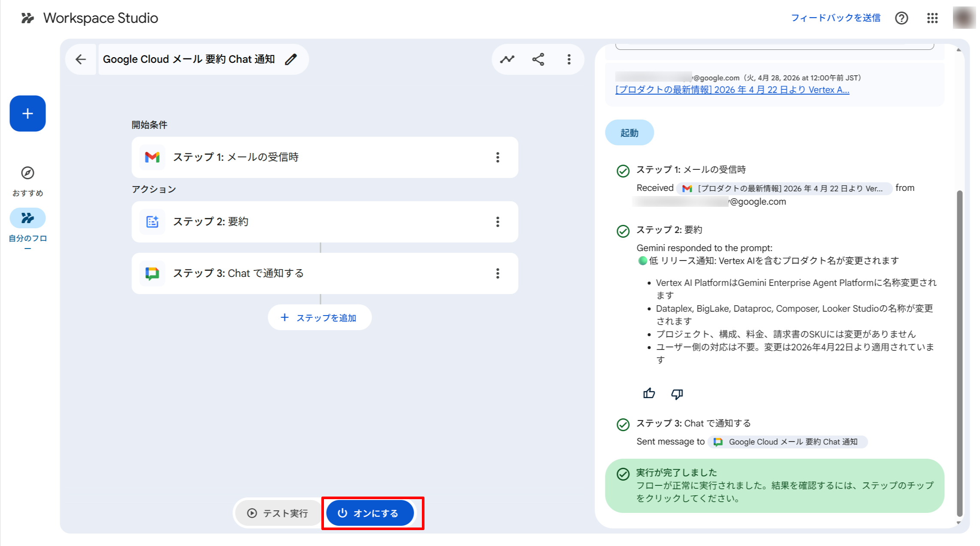980x546 pixels.
Task: Click the Workspace Studio title text
Action: 101,18
